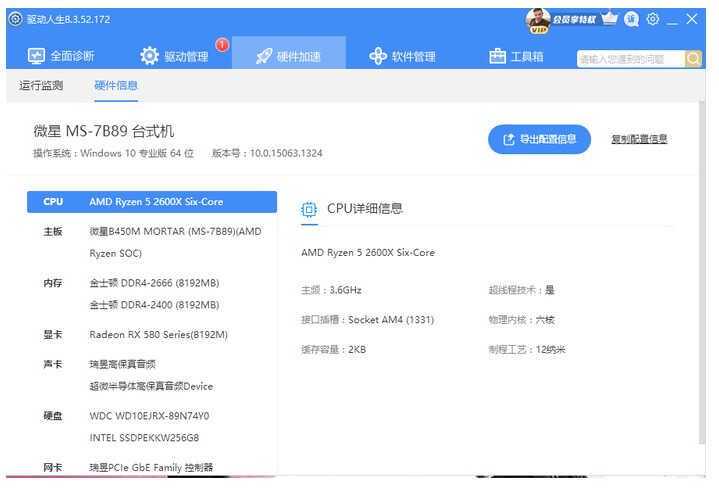
Task: Click the 金士顿 DDR4-2400 (8192MB) entry
Action: pos(154,305)
